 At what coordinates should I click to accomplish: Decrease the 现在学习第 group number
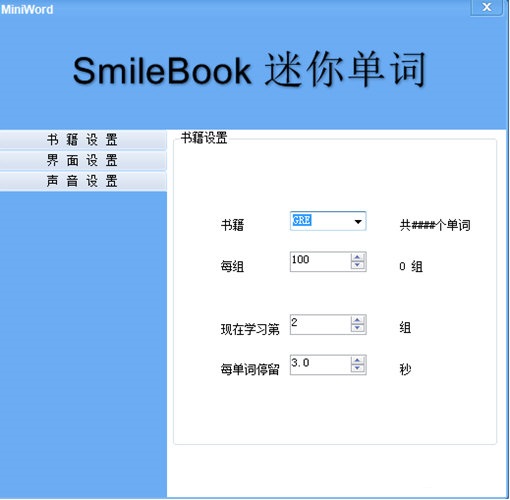point(357,328)
